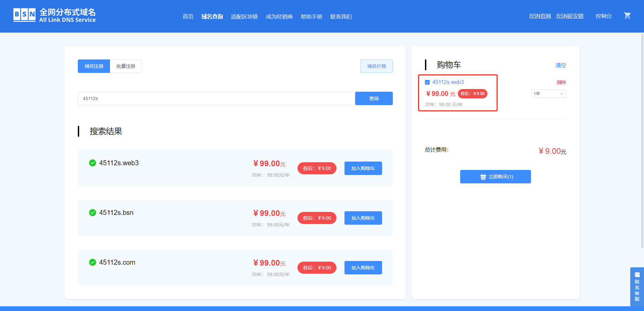Click the 搜索结果 heading

coord(106,131)
